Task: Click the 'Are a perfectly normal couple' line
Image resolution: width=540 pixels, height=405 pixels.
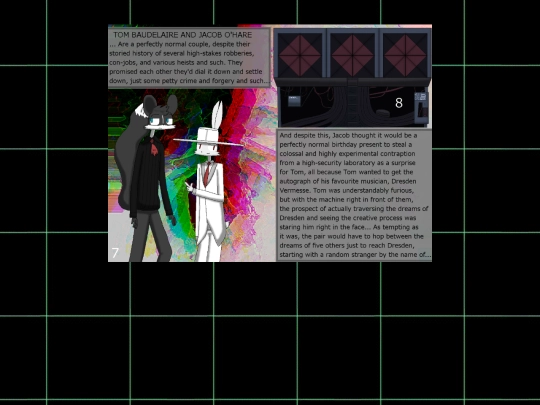Action: (180, 44)
